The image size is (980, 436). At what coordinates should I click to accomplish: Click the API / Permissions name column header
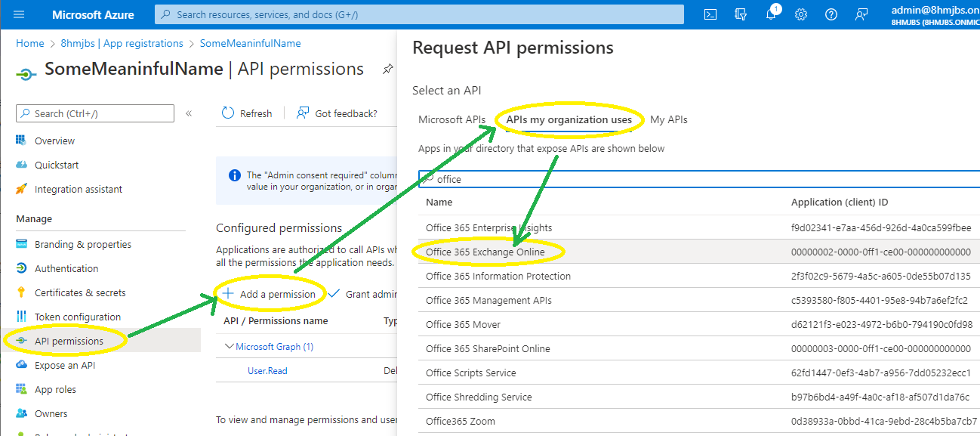pyautogui.click(x=276, y=320)
